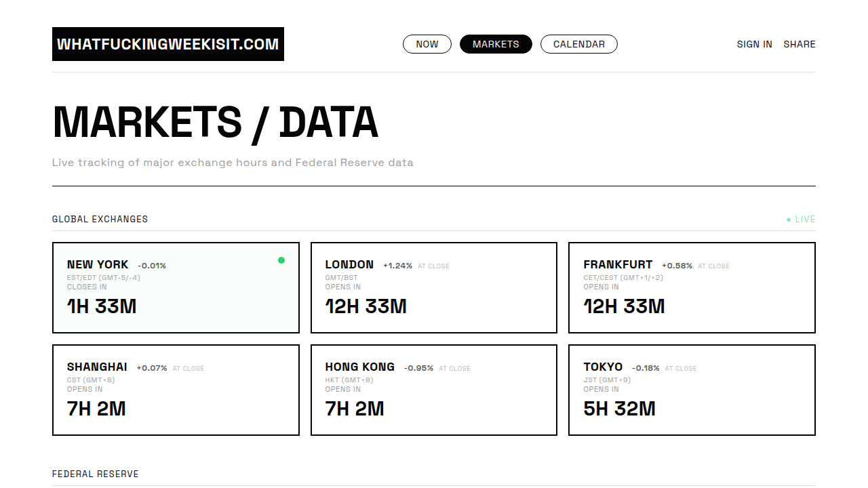
Task: Click the 7H 2M countdown in Hong Kong
Action: tap(355, 409)
